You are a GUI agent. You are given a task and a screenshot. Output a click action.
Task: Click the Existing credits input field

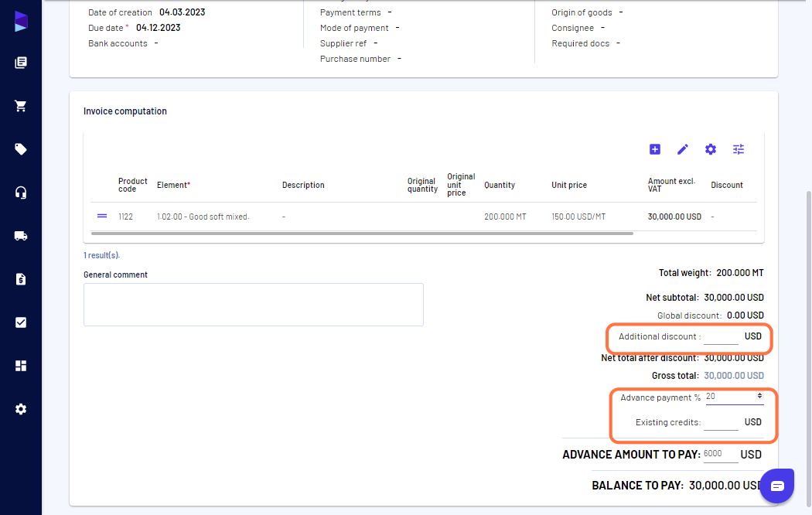point(721,422)
